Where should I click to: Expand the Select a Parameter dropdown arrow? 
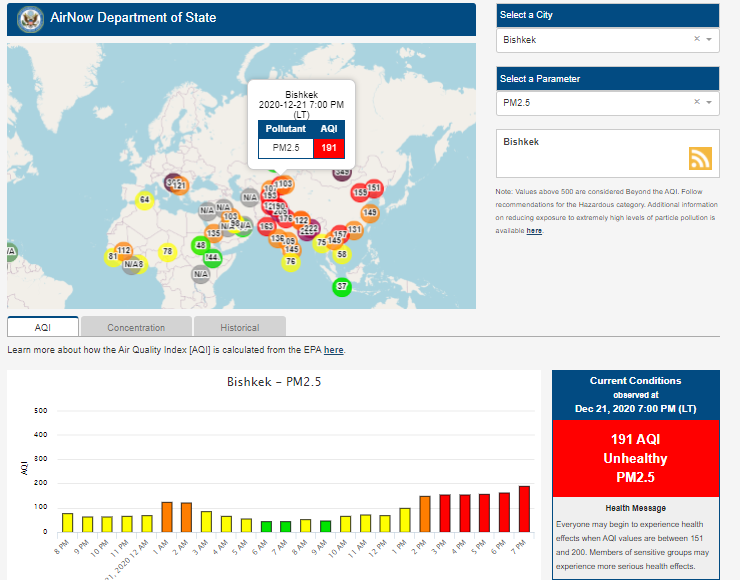point(709,102)
